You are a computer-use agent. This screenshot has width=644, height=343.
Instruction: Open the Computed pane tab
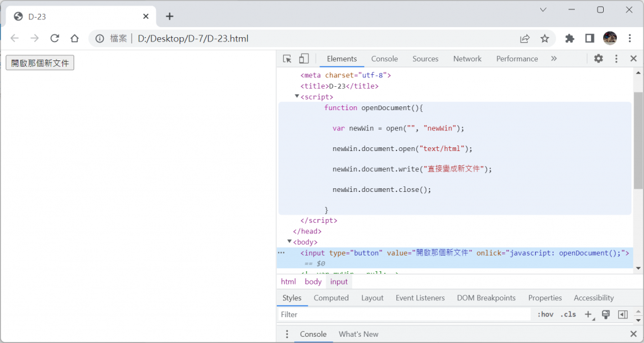(x=331, y=298)
